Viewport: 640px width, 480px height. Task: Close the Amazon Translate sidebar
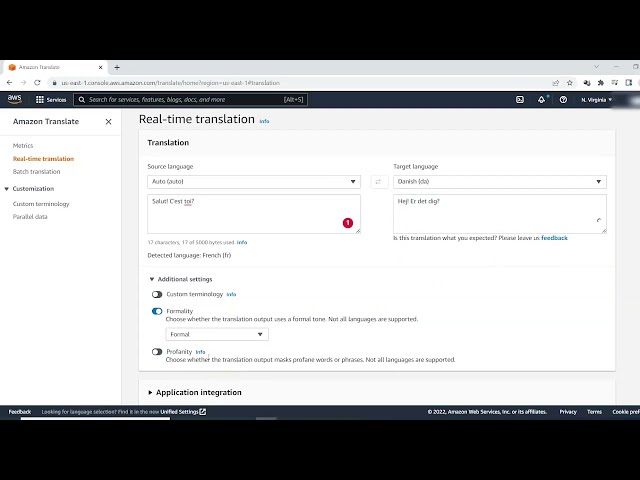(108, 122)
